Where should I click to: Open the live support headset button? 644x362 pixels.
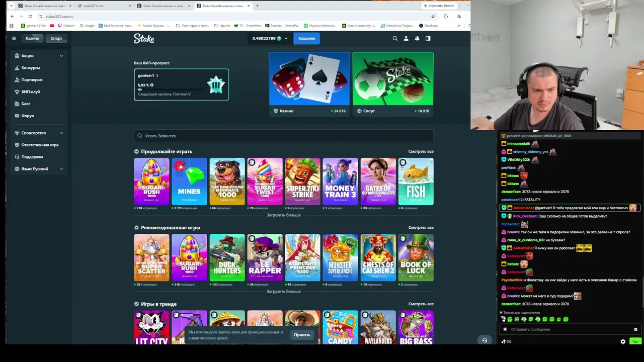click(x=485, y=340)
